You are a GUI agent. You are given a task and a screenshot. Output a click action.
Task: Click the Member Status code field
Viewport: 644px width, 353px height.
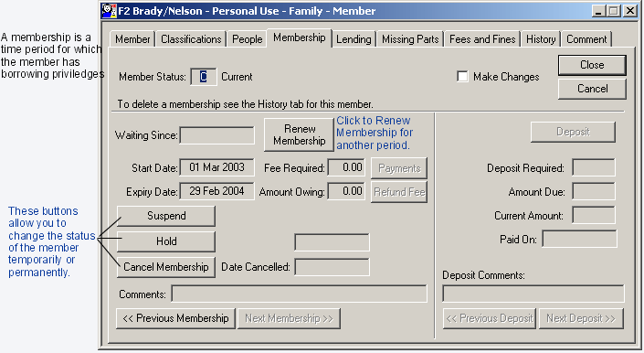pyautogui.click(x=204, y=77)
